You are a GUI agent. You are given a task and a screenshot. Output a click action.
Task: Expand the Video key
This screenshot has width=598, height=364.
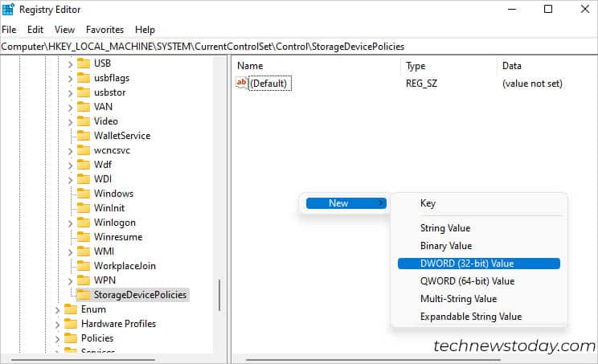click(70, 122)
